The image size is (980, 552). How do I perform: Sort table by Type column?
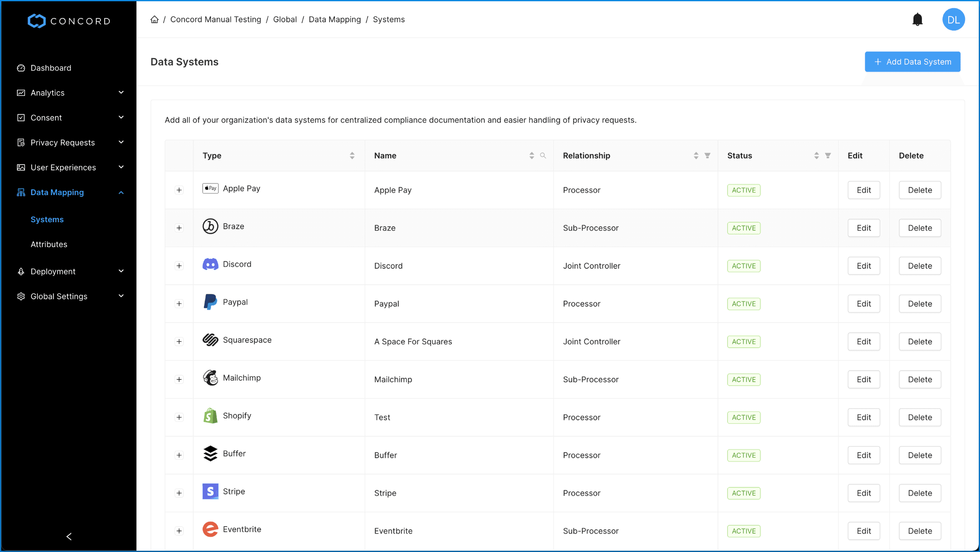pyautogui.click(x=352, y=156)
